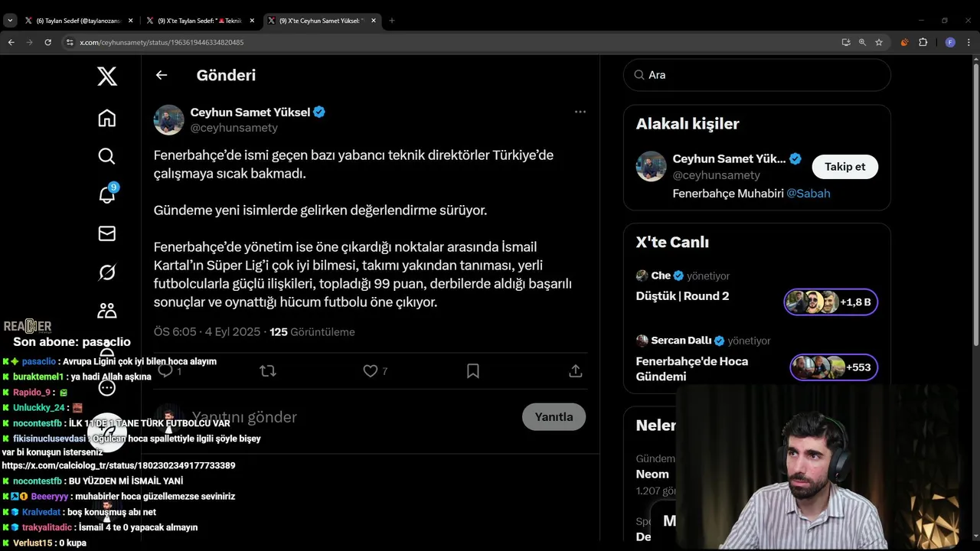Open the Extensions puzzle icon
The height and width of the screenshot is (551, 980).
923,42
